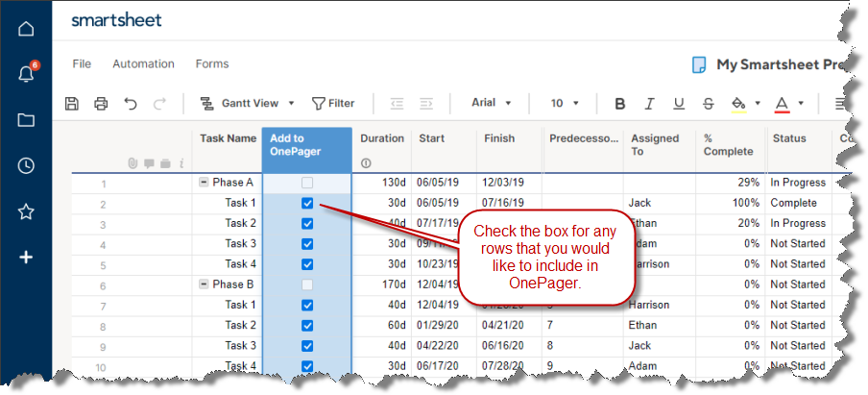Check the Phase B OnePager box
Viewport: 868px width, 395px height.
point(307,284)
